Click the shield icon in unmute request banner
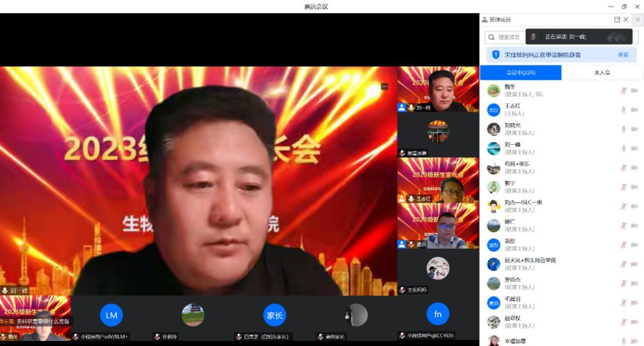Screen dimensions: 644x346 click(496, 55)
